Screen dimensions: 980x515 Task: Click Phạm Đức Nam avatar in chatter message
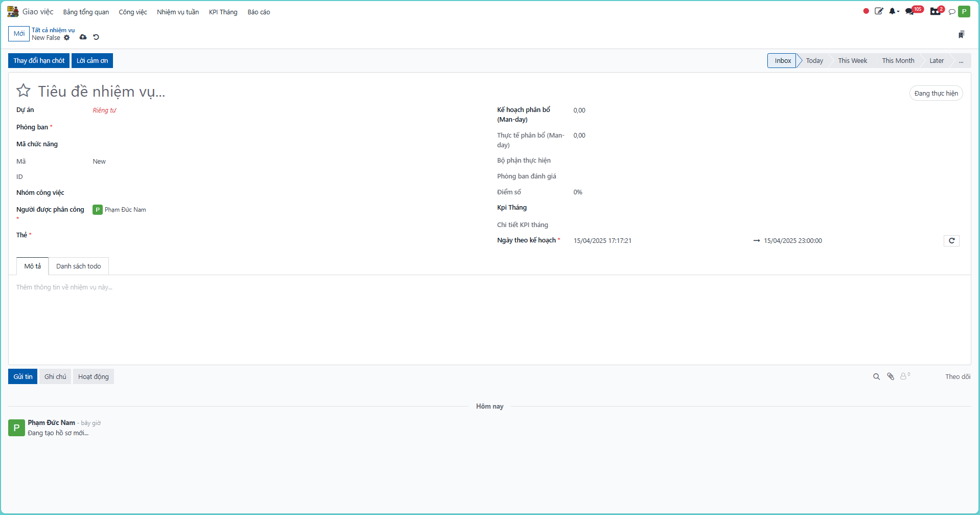16,428
